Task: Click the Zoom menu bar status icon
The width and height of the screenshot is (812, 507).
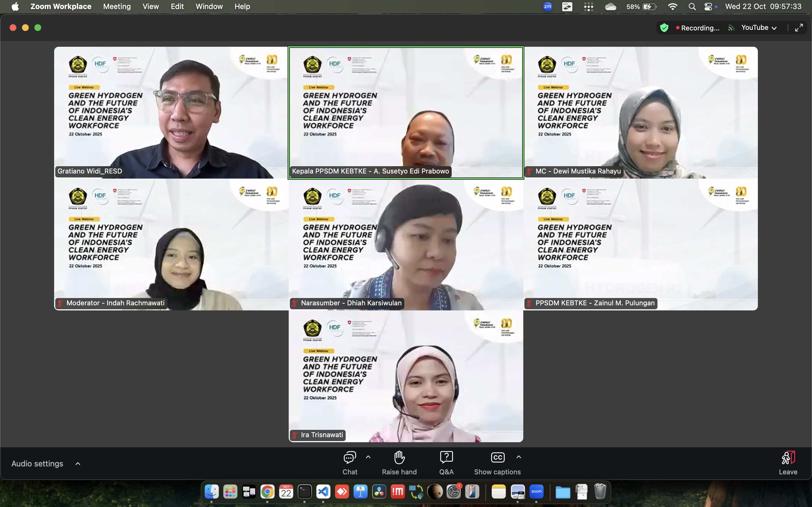Action: coord(547,7)
